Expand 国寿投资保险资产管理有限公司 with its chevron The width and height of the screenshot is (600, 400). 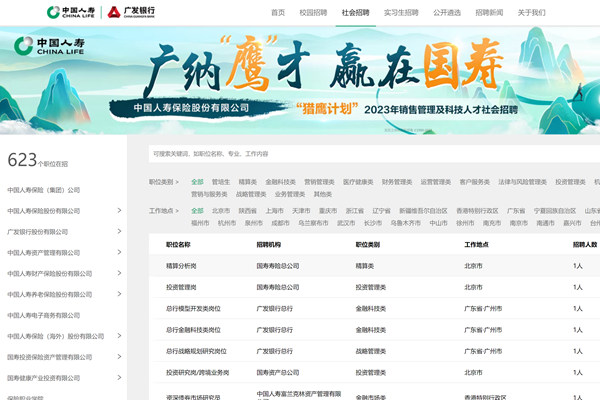(x=119, y=357)
